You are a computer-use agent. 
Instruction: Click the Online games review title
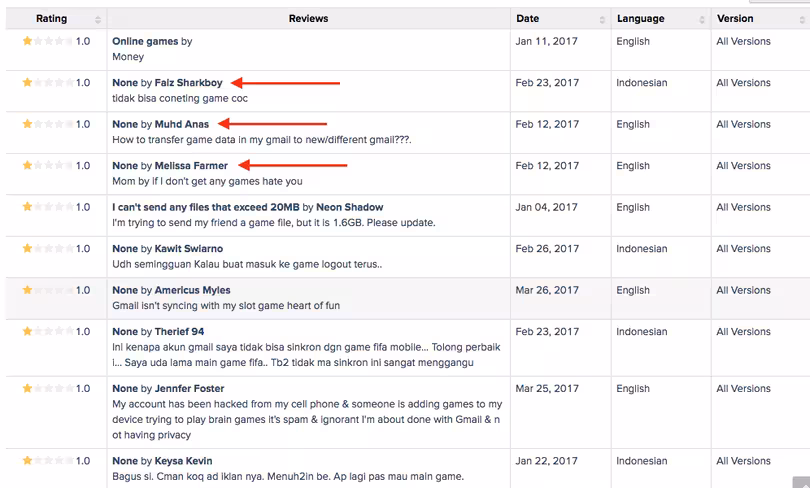[x=145, y=41]
